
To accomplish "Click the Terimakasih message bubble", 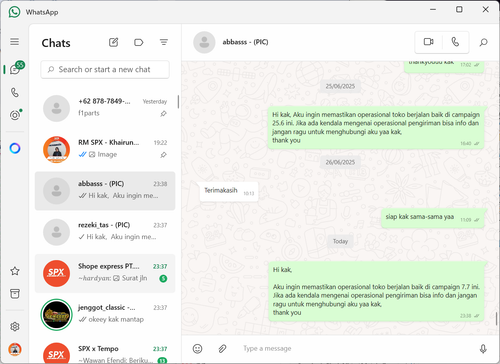I will [x=229, y=191].
